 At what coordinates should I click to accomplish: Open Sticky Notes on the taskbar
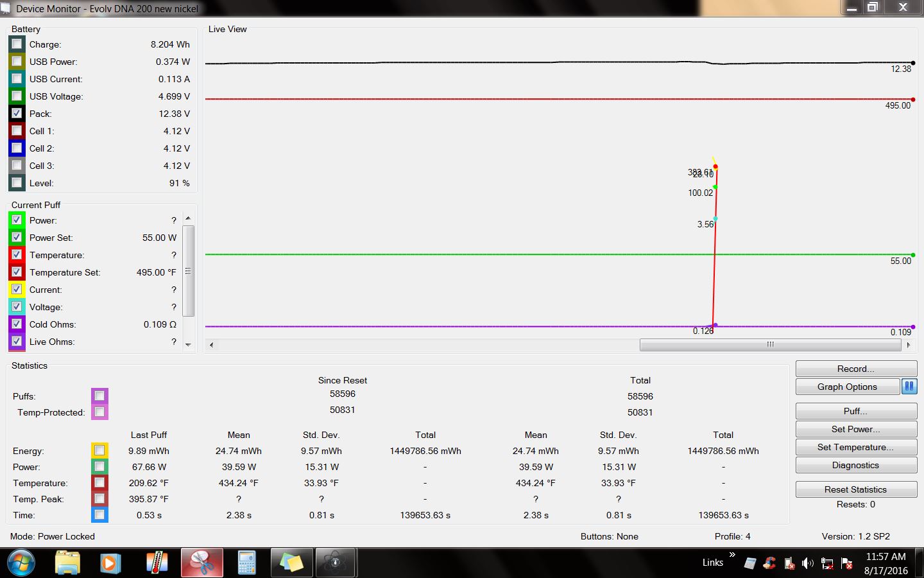click(x=291, y=563)
